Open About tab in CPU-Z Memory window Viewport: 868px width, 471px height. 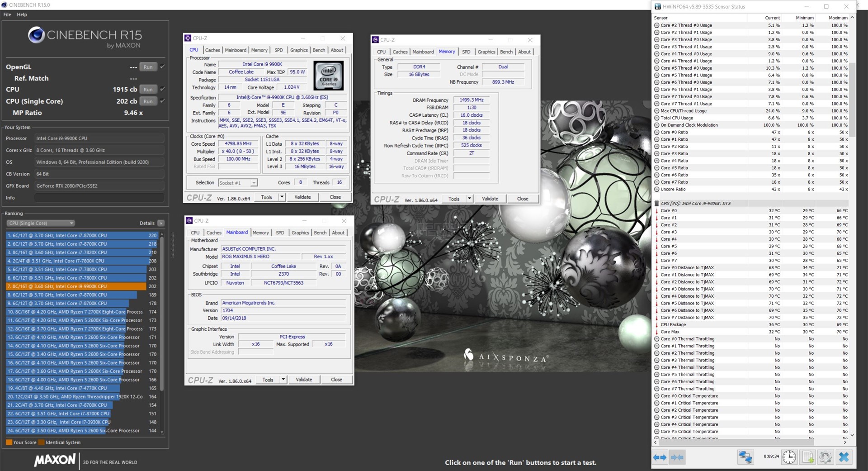click(x=524, y=52)
